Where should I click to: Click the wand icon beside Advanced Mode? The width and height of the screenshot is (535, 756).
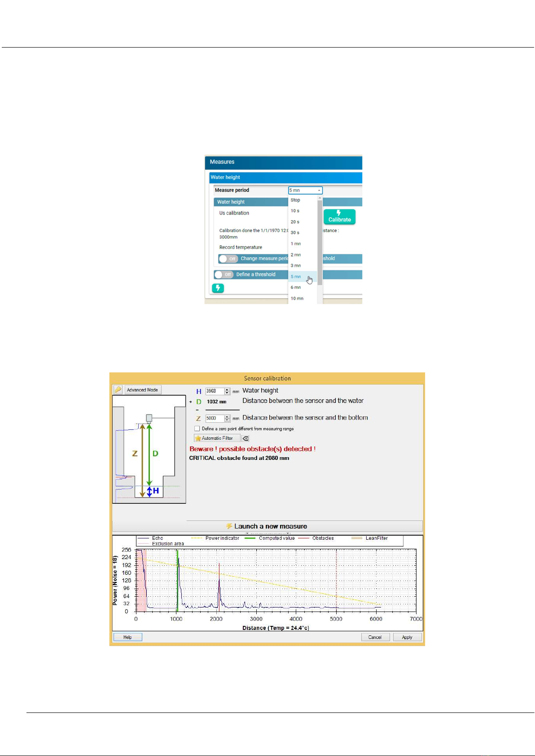pyautogui.click(x=118, y=390)
